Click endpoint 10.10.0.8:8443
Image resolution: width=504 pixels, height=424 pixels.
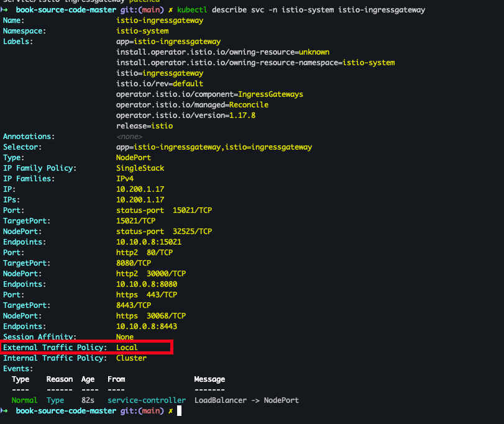(x=147, y=327)
